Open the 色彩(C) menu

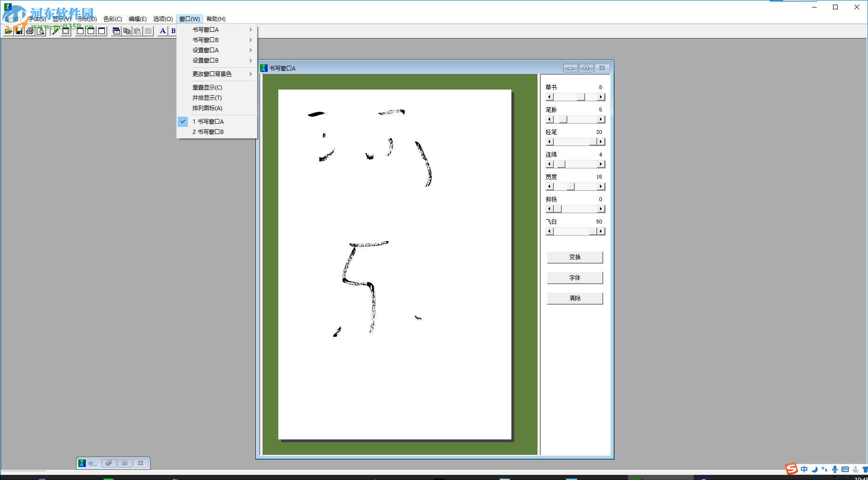click(113, 19)
